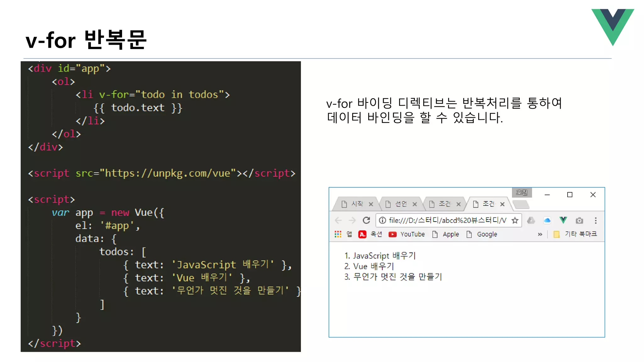The image size is (644, 362).
Task: Click the bookmark star in address bar
Action: [515, 220]
